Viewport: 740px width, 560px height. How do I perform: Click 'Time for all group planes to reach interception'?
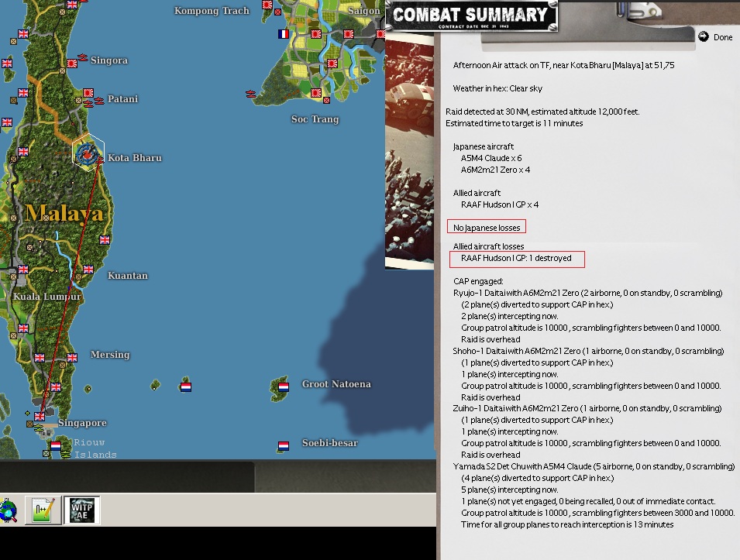pos(567,524)
